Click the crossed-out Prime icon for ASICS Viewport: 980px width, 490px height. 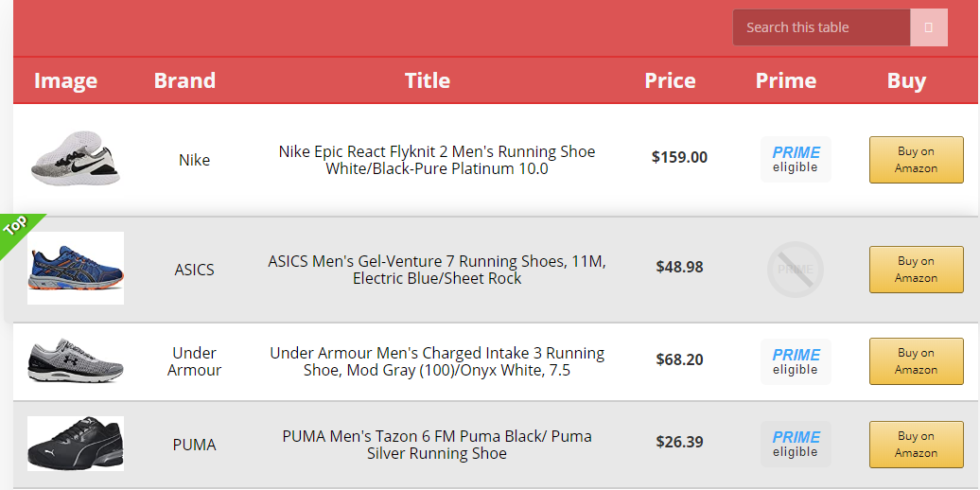pos(795,270)
